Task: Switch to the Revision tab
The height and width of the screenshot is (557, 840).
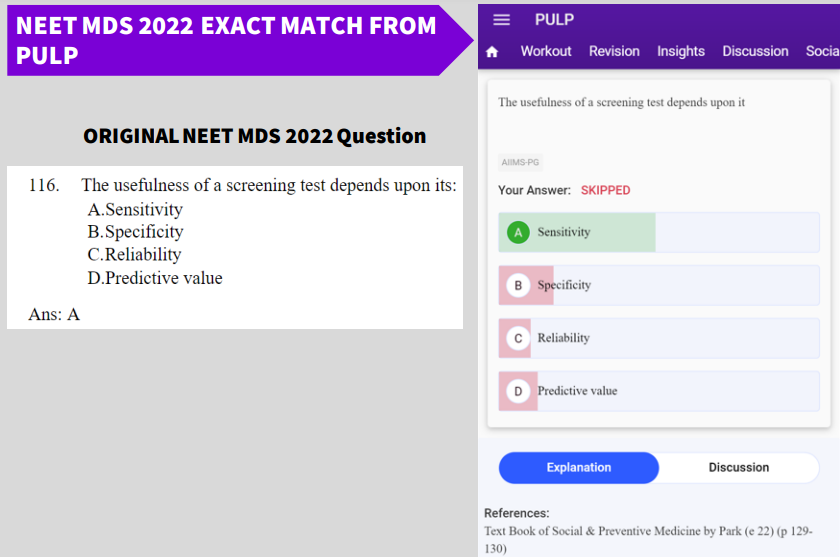Action: pos(614,51)
